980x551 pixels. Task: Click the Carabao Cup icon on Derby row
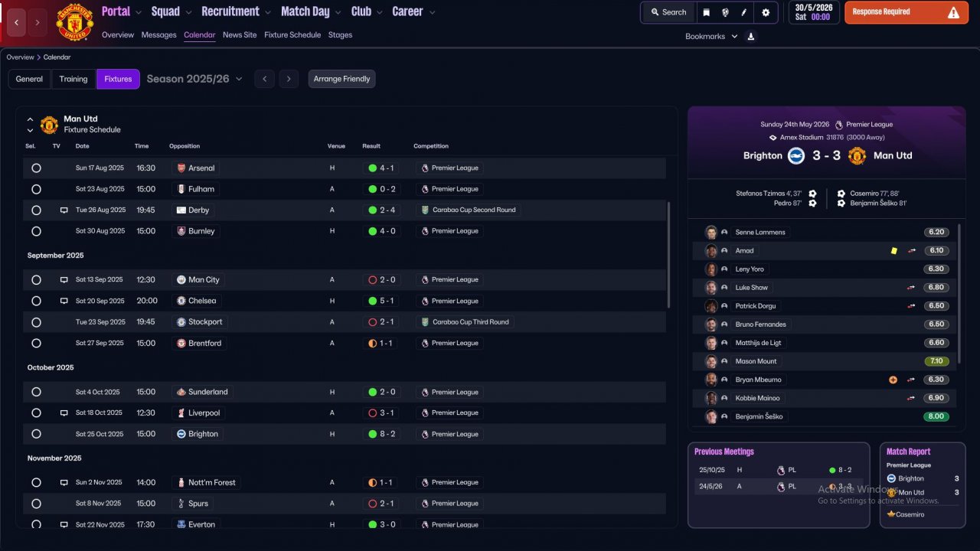tap(425, 210)
